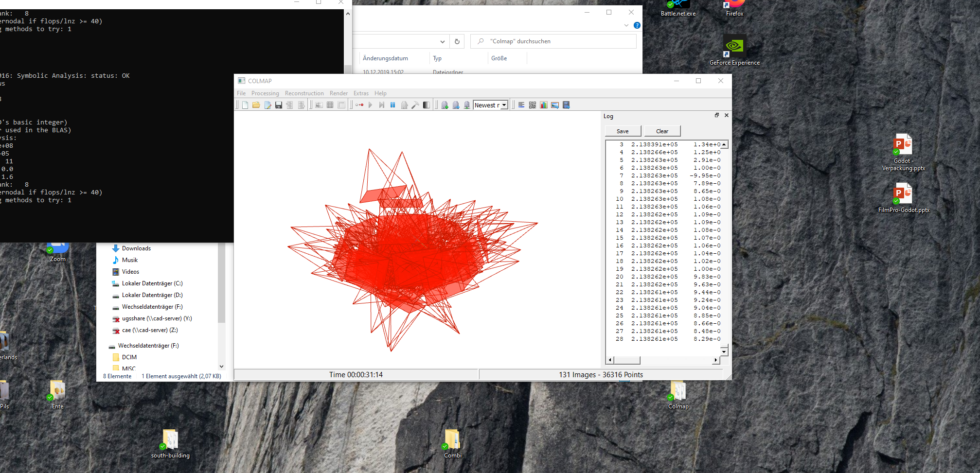Toggle model rendering in toolbar
Viewport: 980px width, 473px height.
(445, 105)
